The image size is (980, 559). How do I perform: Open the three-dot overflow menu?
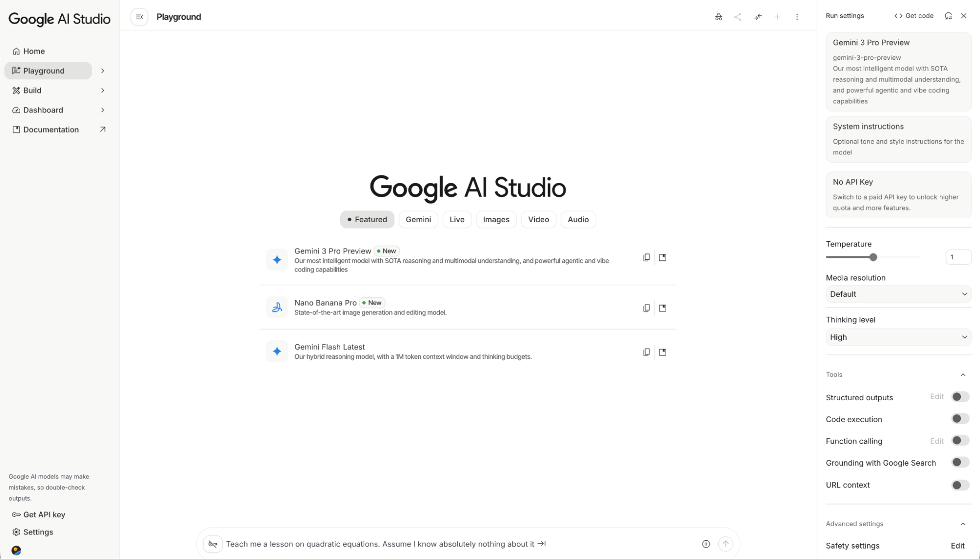pos(797,17)
